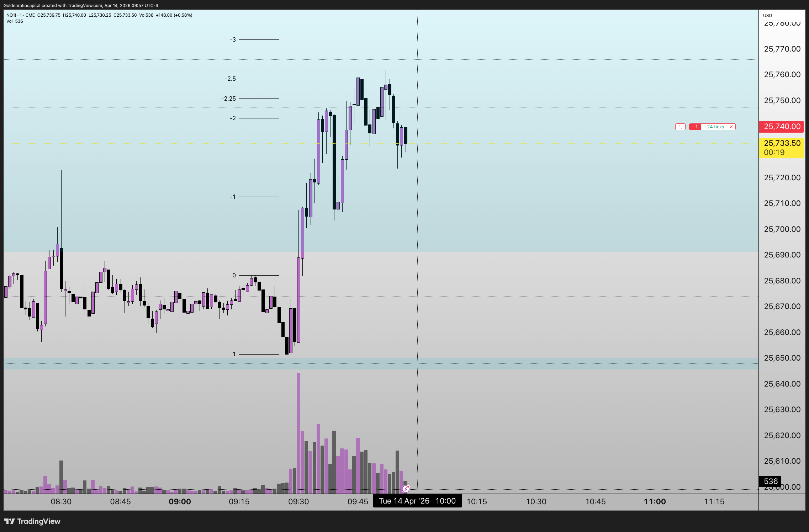Viewport: 809px width, 532px height.
Task: Click the Fibonacci -3 level label
Action: point(233,40)
